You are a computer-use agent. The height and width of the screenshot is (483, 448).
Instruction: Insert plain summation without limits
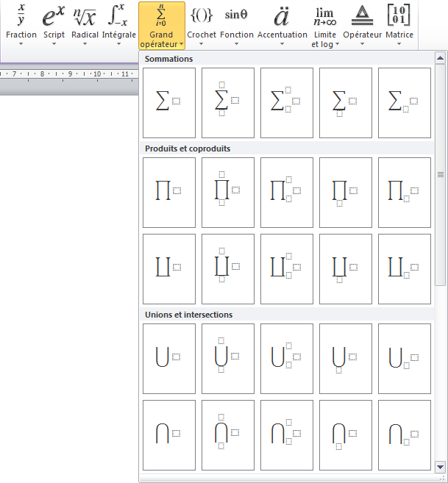pyautogui.click(x=169, y=103)
